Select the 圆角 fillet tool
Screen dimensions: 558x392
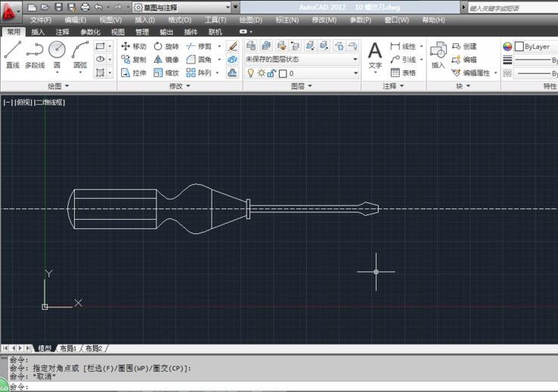(x=199, y=60)
